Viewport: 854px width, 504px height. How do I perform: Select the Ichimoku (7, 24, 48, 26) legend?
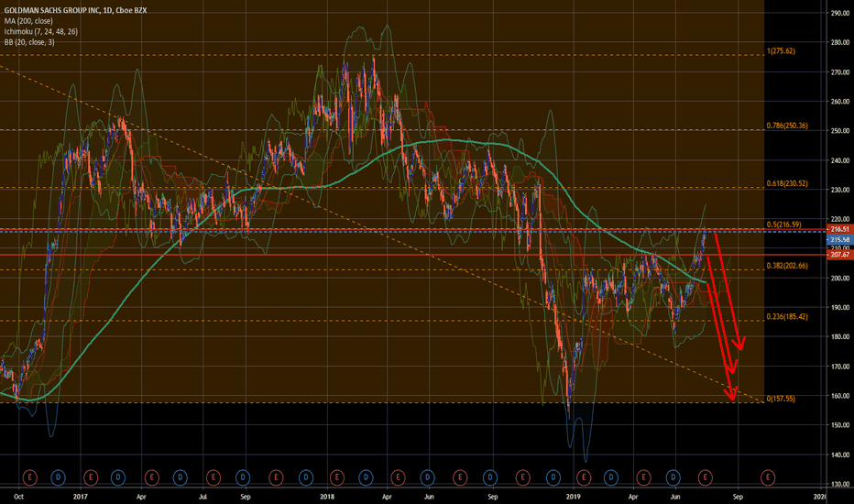click(x=41, y=31)
